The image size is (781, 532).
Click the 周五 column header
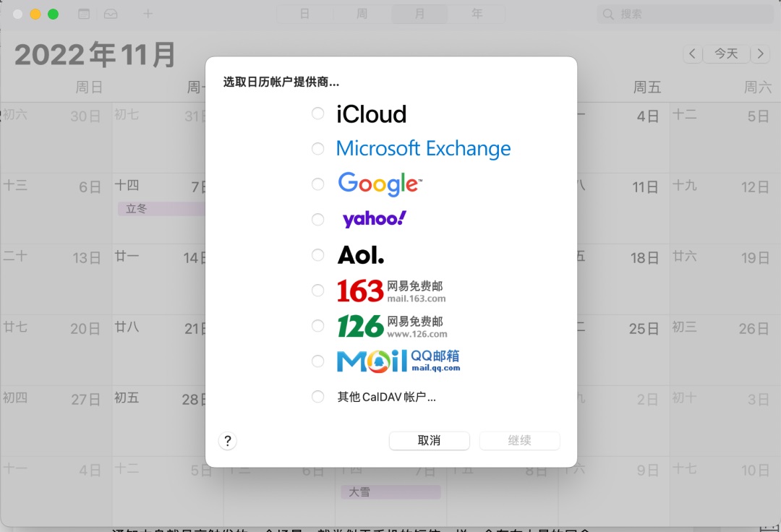click(647, 87)
